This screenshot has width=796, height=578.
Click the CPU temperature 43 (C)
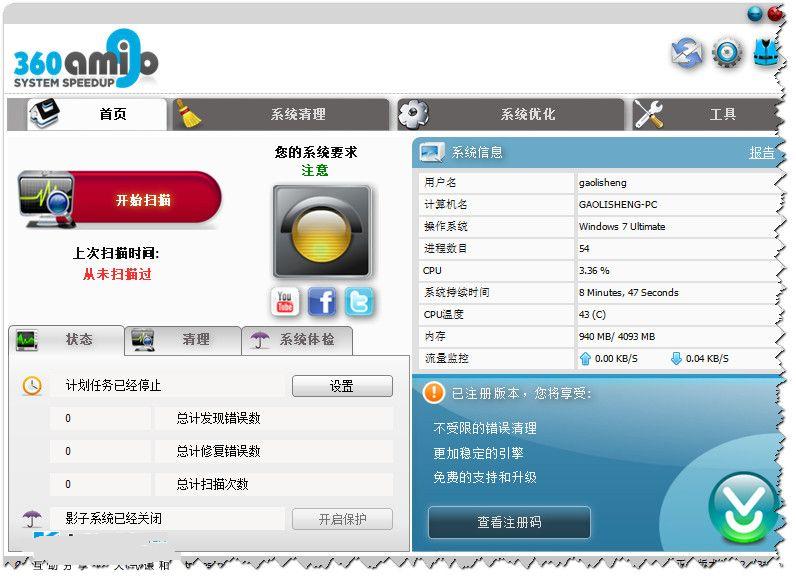(x=592, y=314)
